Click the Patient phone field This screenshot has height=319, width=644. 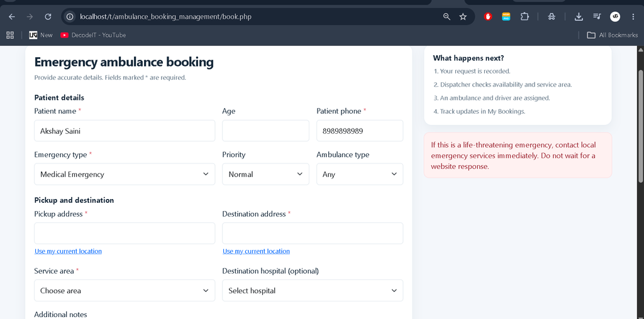click(x=360, y=131)
